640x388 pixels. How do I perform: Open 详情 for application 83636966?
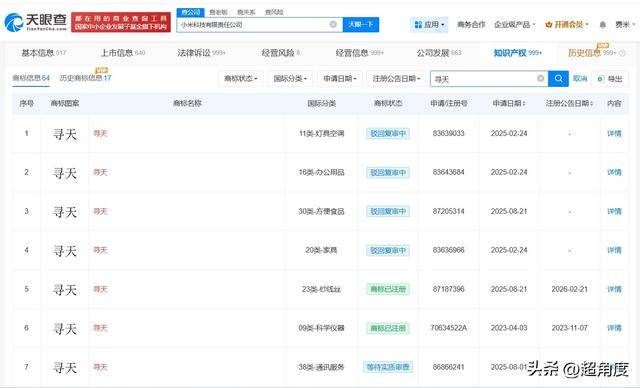click(614, 250)
